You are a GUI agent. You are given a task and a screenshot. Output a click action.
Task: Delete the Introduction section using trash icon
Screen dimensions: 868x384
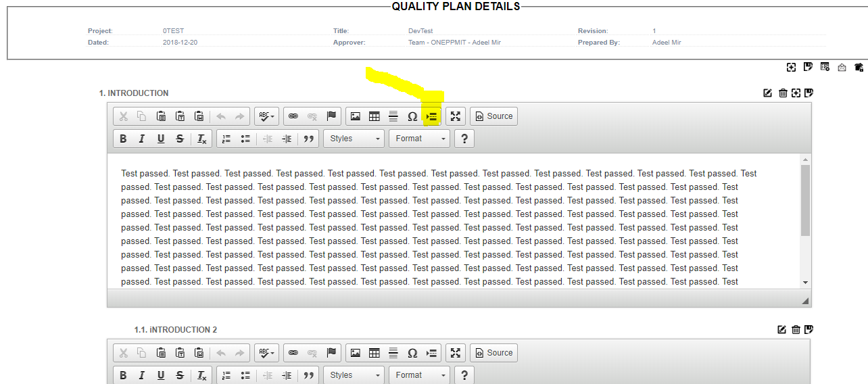click(x=783, y=93)
